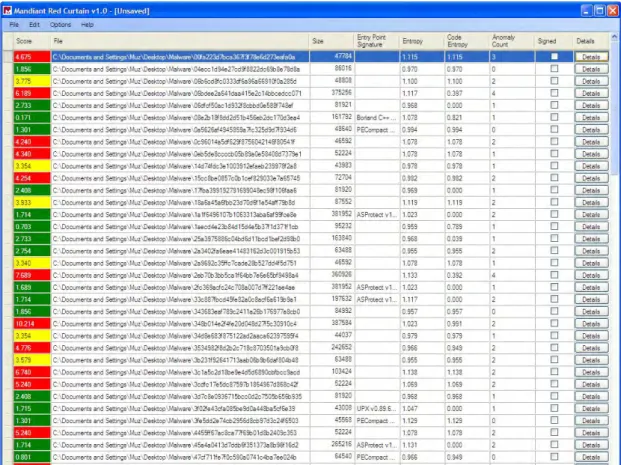This screenshot has height=465, width=621.
Task: Sort by the Entropy column header
Action: click(422, 41)
